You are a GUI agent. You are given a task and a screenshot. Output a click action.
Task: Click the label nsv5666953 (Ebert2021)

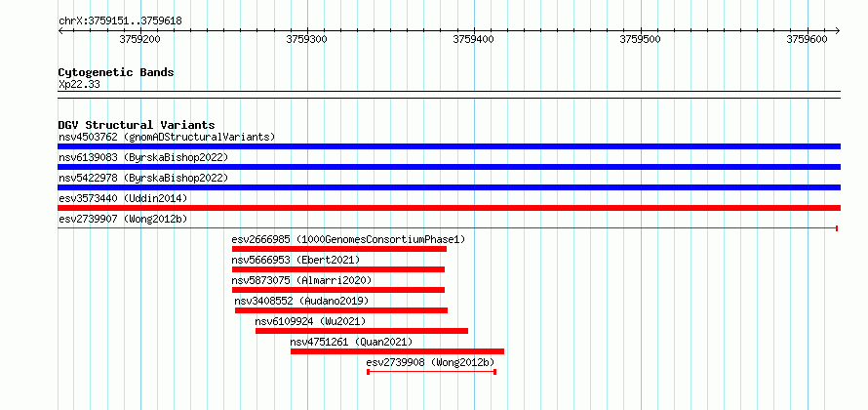296,260
